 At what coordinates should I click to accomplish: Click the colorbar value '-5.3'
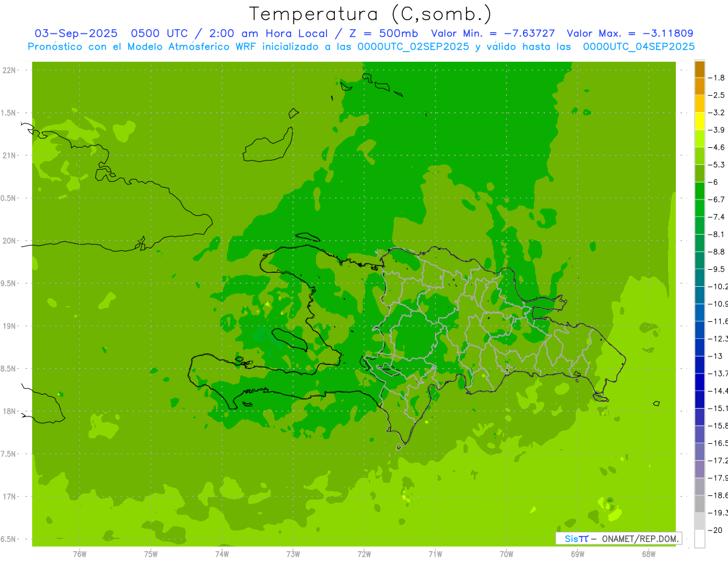click(717, 165)
